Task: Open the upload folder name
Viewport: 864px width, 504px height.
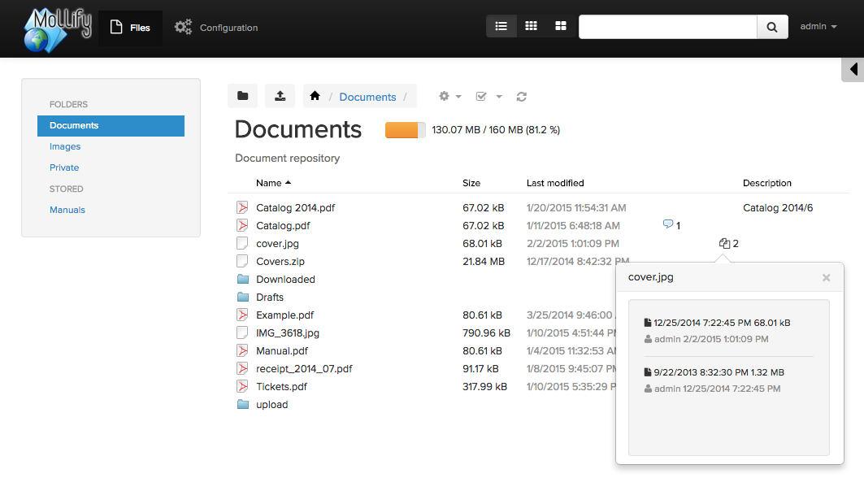Action: coord(271,405)
